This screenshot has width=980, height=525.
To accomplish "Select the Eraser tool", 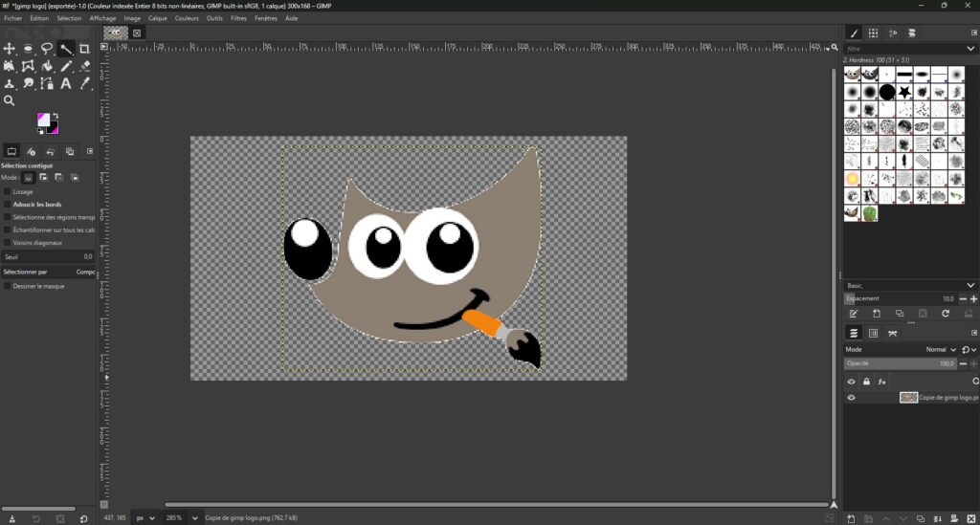I will [x=85, y=66].
